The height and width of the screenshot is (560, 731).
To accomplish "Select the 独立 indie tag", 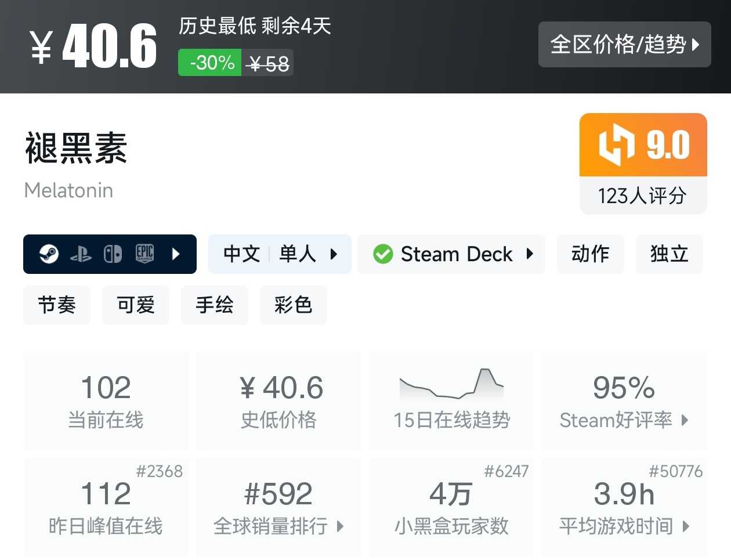I will pos(669,254).
